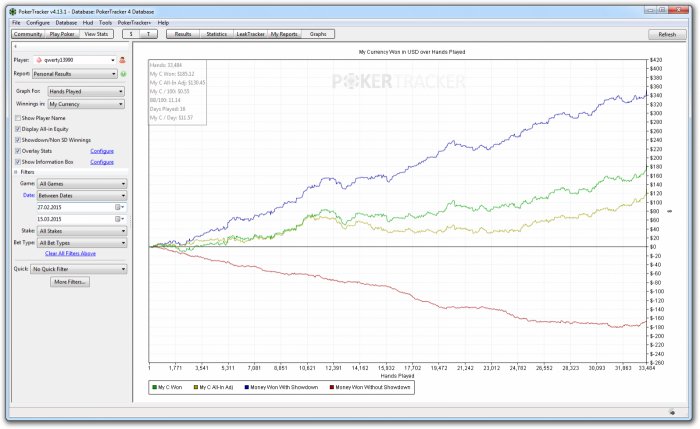Click the blue Date filter label
The width and height of the screenshot is (700, 429).
[29, 195]
